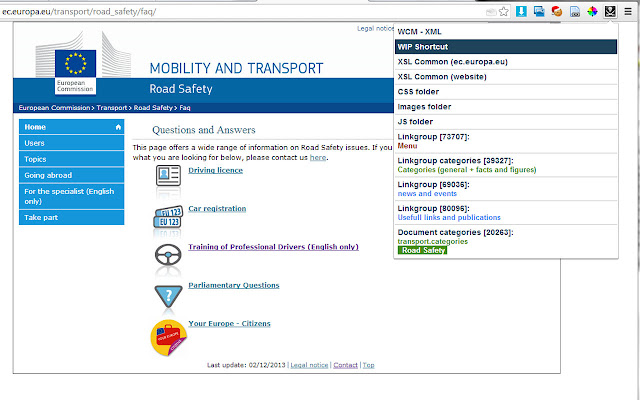Click the driving licence card icon
This screenshot has width=640, height=400.
168,176
